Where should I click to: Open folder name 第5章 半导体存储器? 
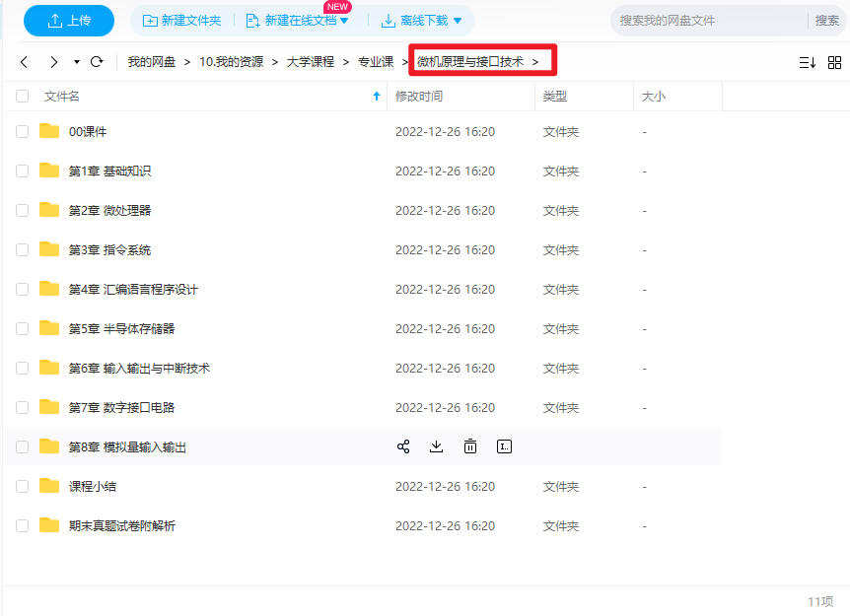[x=122, y=329]
